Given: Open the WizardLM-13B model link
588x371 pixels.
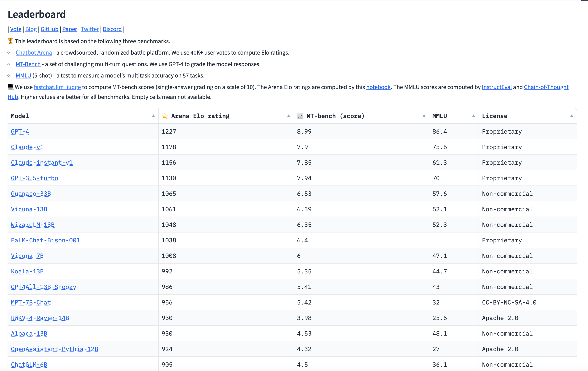Looking at the screenshot, I should click(x=33, y=225).
